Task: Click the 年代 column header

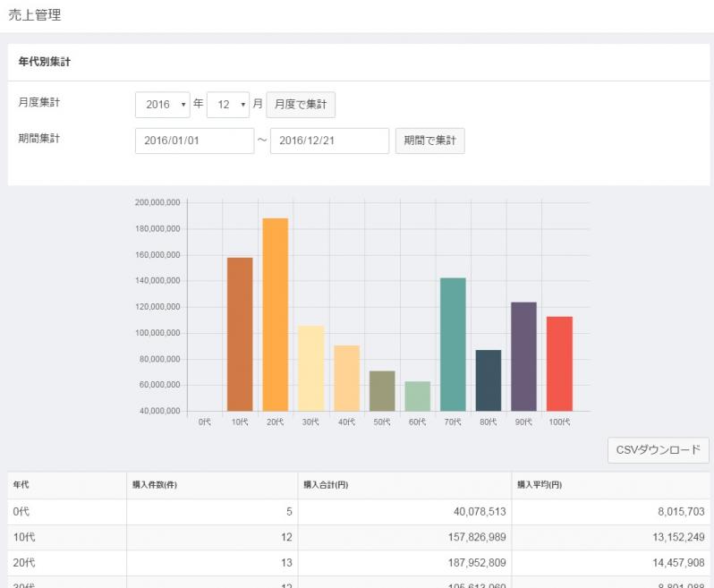Action: [x=21, y=485]
